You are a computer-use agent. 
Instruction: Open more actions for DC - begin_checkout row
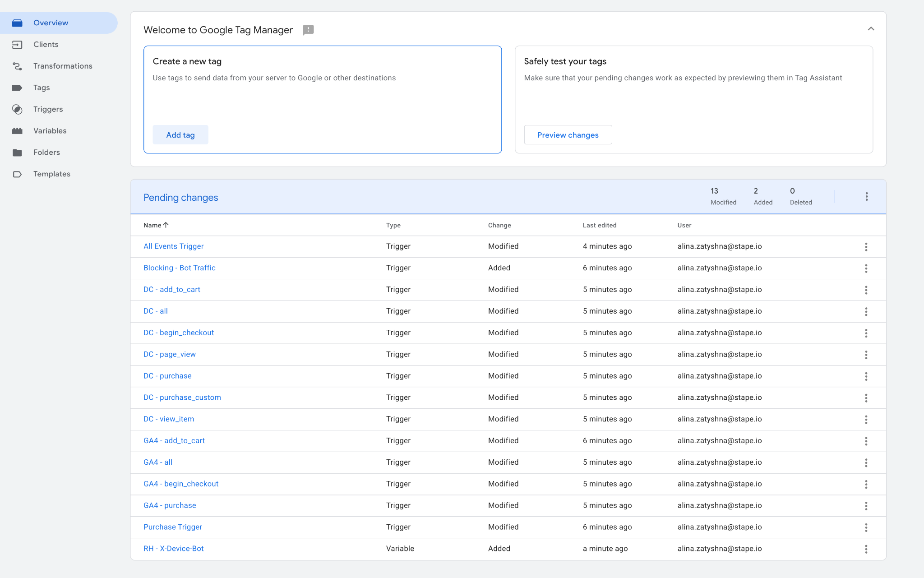866,333
